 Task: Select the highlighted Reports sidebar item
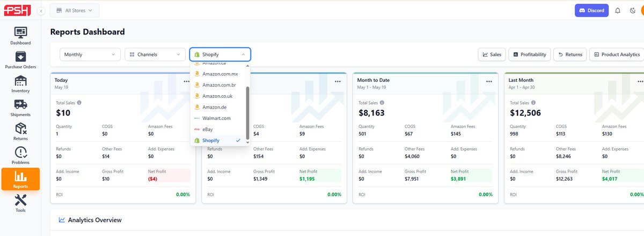click(x=20, y=179)
